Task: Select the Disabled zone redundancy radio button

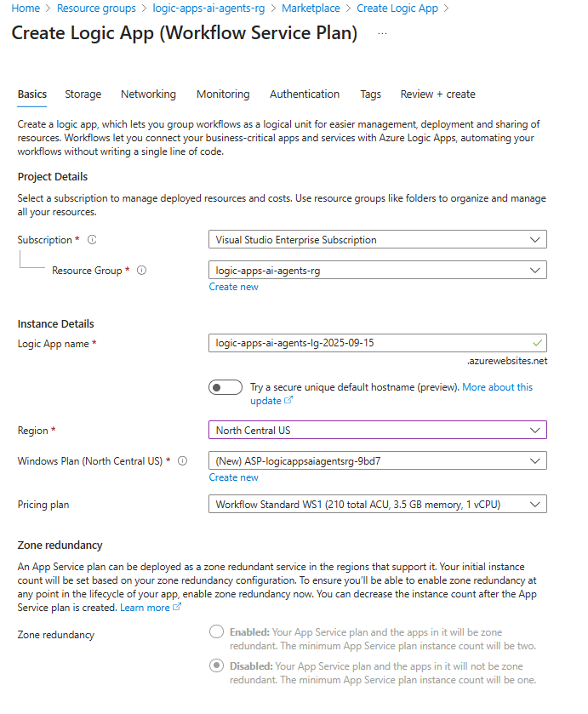Action: (x=215, y=666)
